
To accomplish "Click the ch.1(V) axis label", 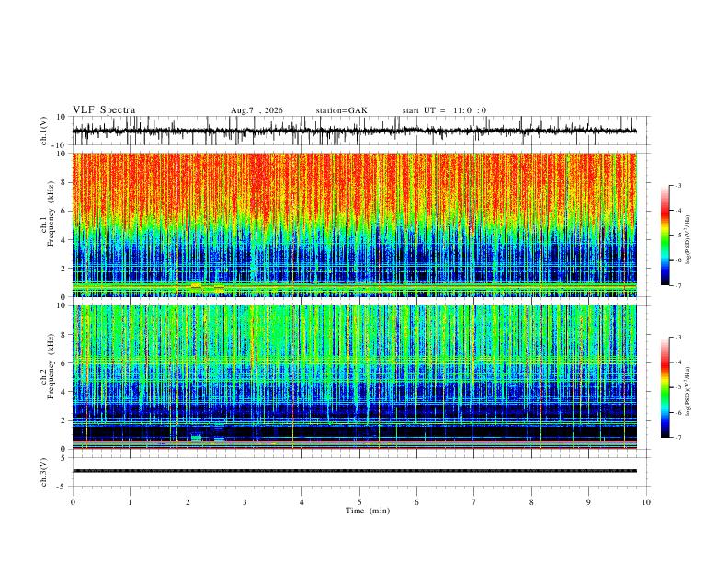I will 44,131.
